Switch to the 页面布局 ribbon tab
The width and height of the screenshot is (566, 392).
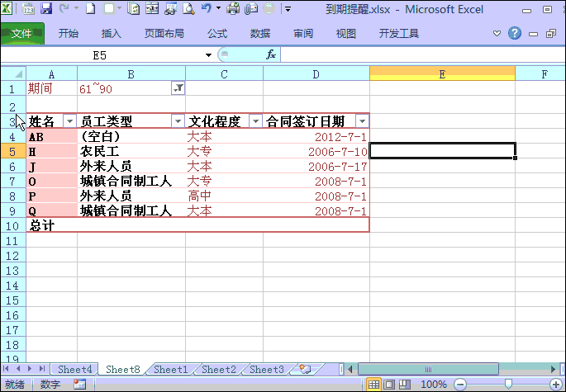pyautogui.click(x=164, y=34)
